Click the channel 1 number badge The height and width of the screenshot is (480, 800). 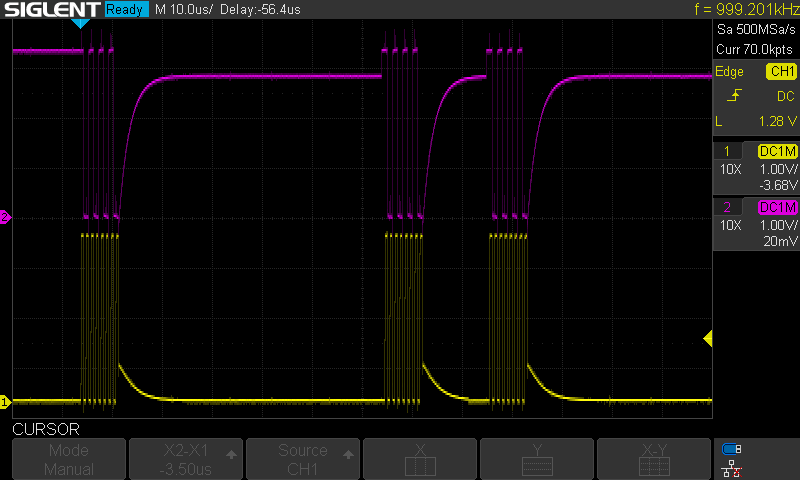[727, 151]
